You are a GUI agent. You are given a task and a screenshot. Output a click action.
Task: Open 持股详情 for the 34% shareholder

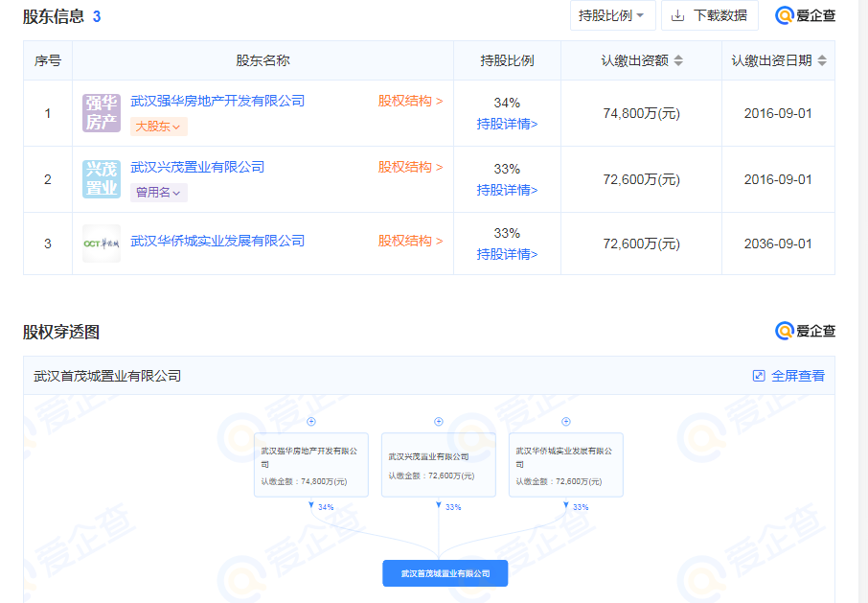click(507, 124)
